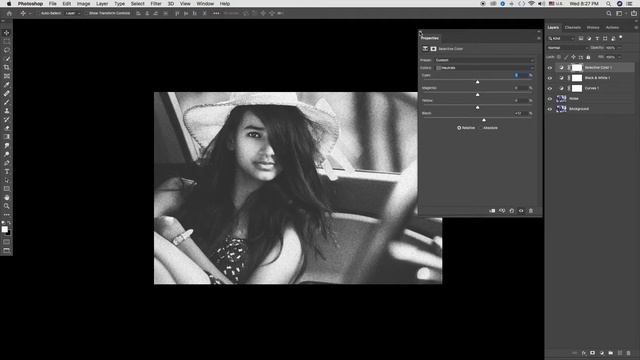This screenshot has height=360, width=640.
Task: Open the Colors dropdown showing Neutrals
Action: point(484,68)
